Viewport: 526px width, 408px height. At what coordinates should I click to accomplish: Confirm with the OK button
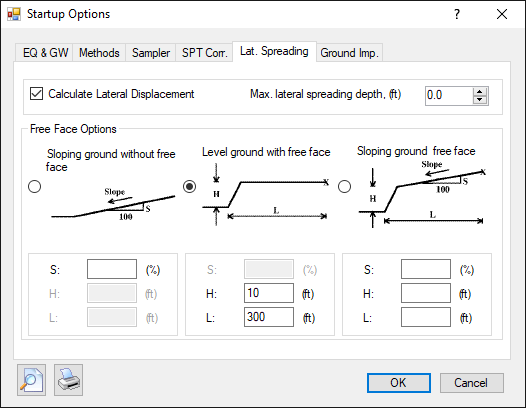pos(399,383)
